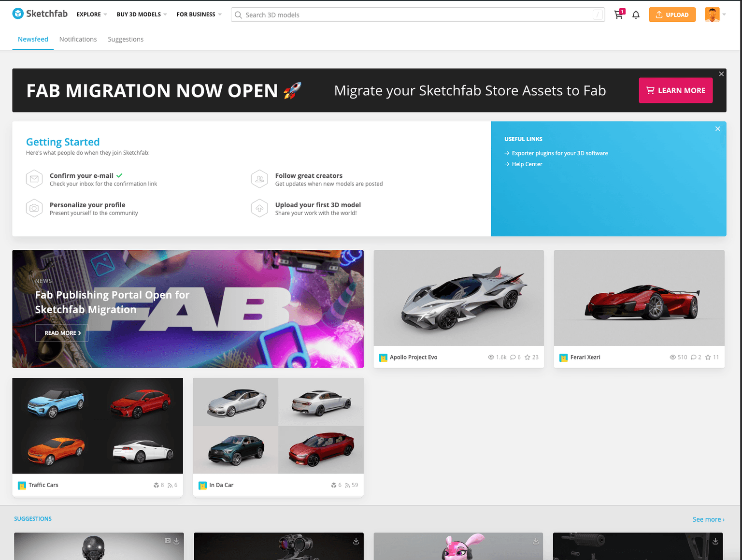Viewport: 742px width, 560px height.
Task: Hide the Fab Publishing Portal news card
Action: 354,259
